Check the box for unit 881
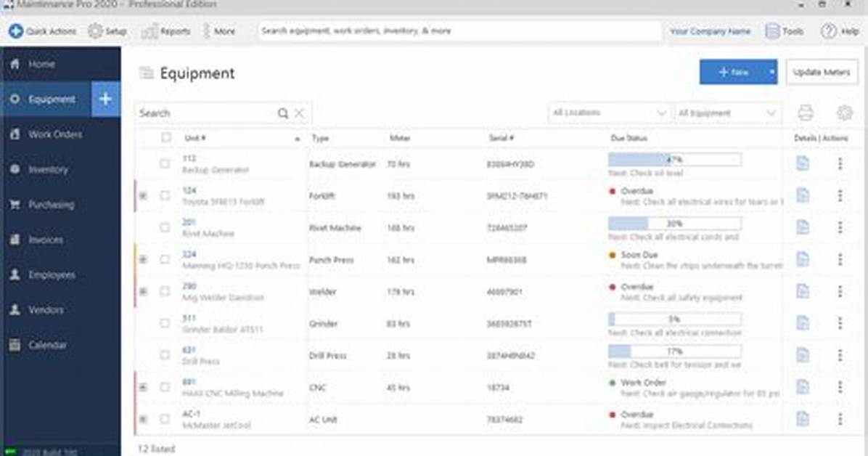This screenshot has width=868, height=456. [165, 387]
